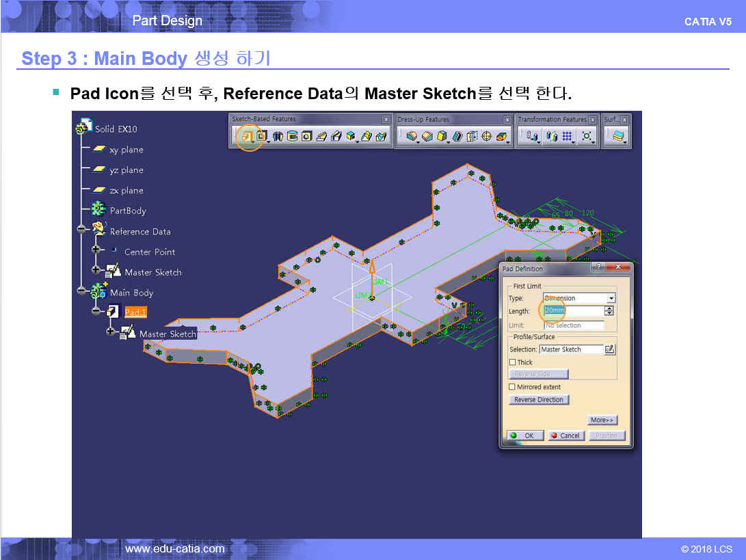Screen dimensions: 746x560
Task: Select xy plane in the tree
Action: (x=126, y=150)
